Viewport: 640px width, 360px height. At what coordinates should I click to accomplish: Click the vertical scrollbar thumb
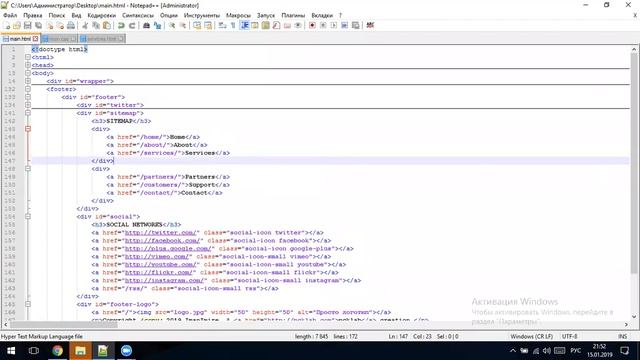tap(634, 163)
